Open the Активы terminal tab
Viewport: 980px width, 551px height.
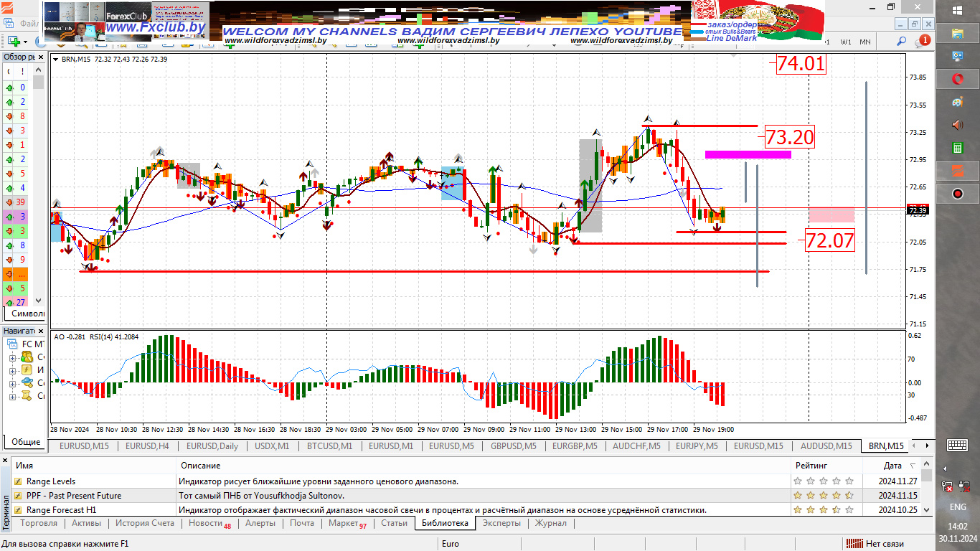tap(86, 523)
